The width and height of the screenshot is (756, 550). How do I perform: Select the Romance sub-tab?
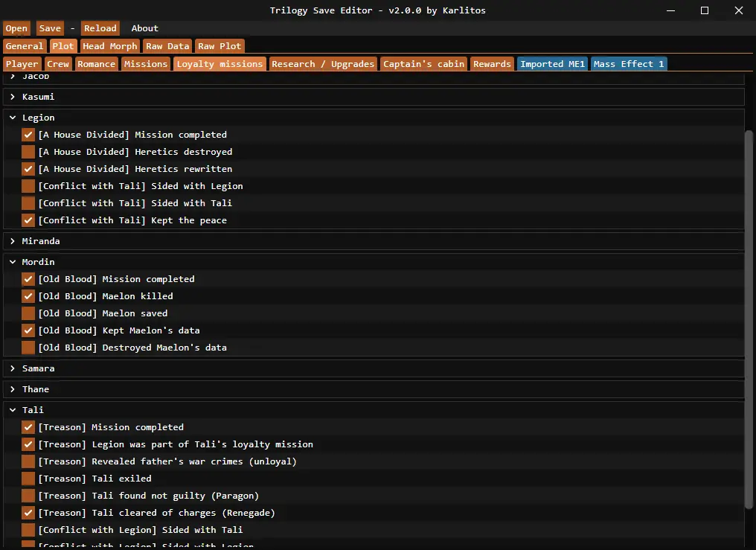97,64
